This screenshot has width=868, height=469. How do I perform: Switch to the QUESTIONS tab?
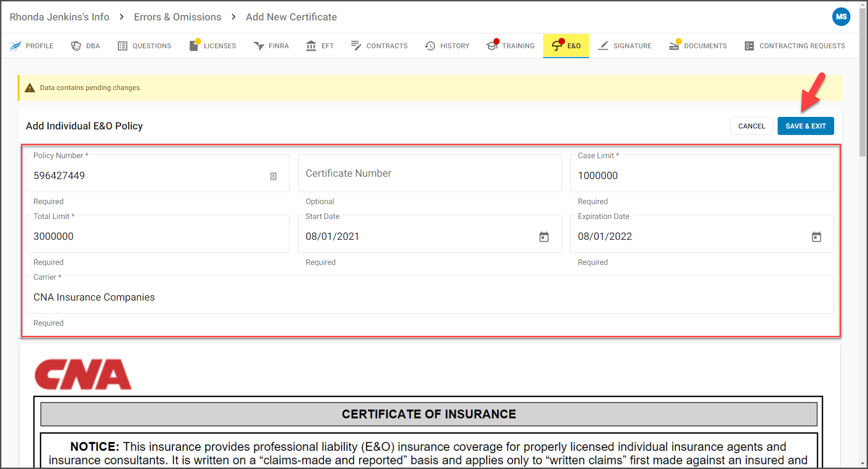145,46
